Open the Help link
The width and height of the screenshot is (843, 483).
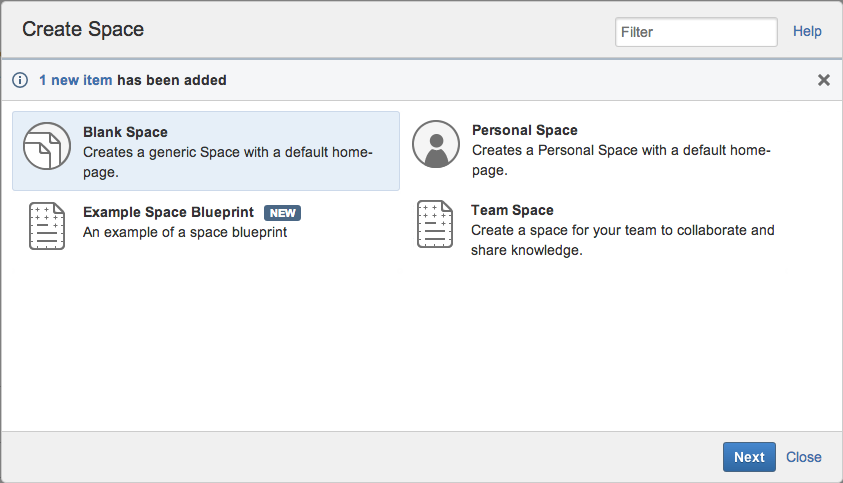(x=807, y=32)
